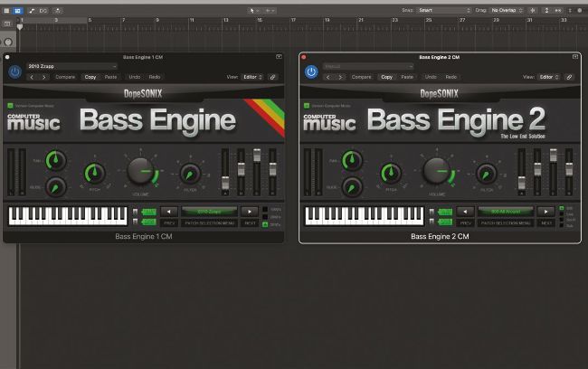Click Paste in Bass Engine 1 CM

(x=110, y=77)
